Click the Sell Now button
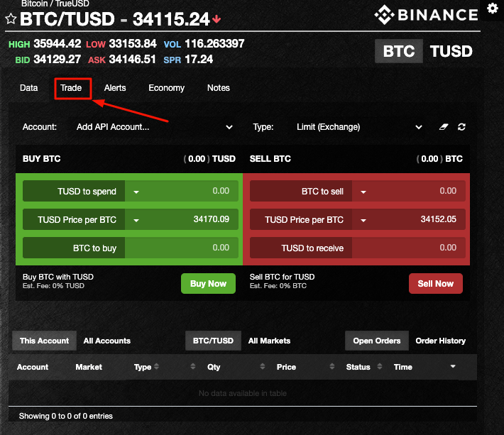 click(436, 283)
